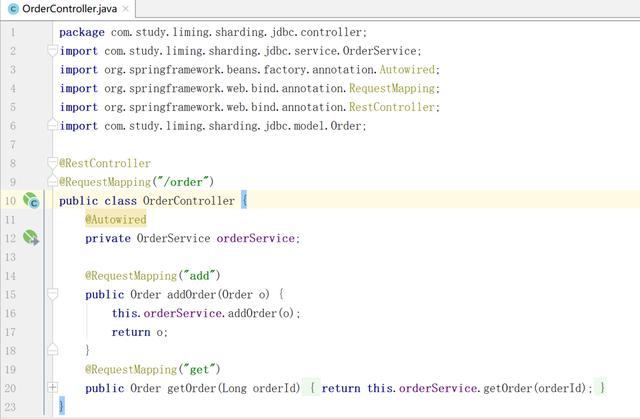This screenshot has width=640, height=419.
Task: Click the @Autowired annotation on line 11
Action: [116, 219]
